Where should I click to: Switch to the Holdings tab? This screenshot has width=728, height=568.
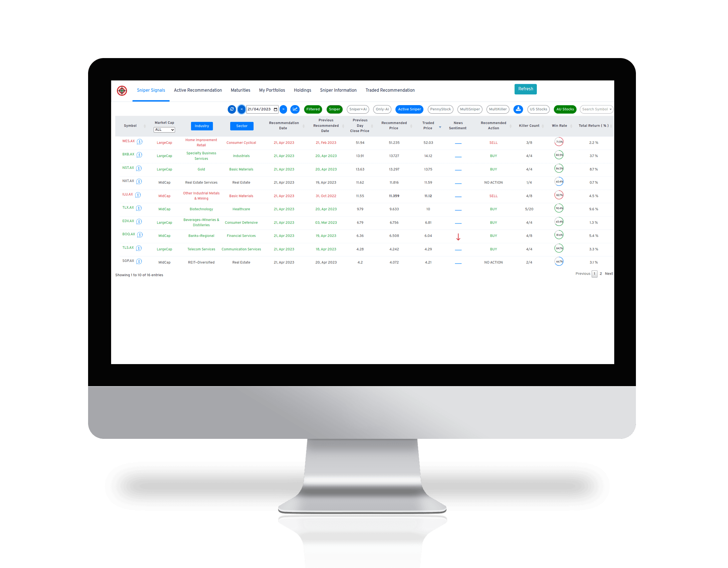coord(302,90)
